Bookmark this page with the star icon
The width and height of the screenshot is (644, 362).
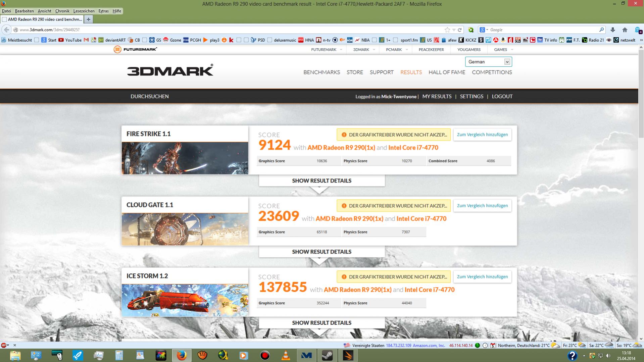point(447,30)
